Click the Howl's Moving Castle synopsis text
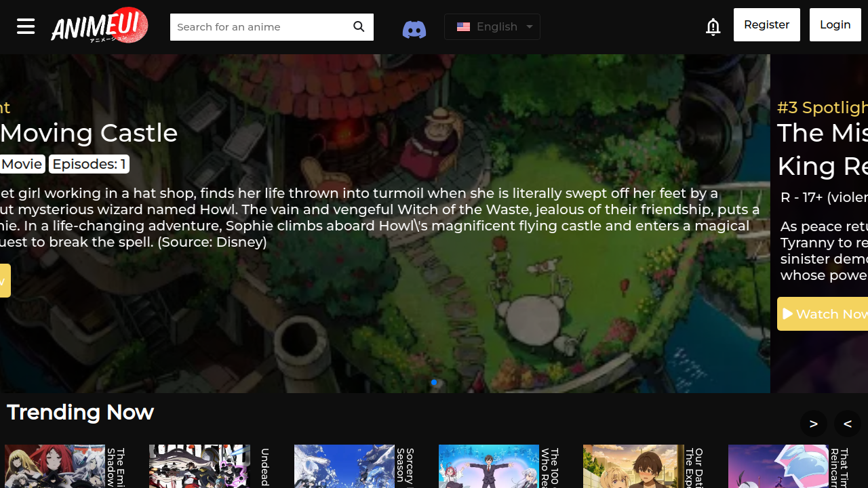Image resolution: width=868 pixels, height=488 pixels. coord(380,218)
